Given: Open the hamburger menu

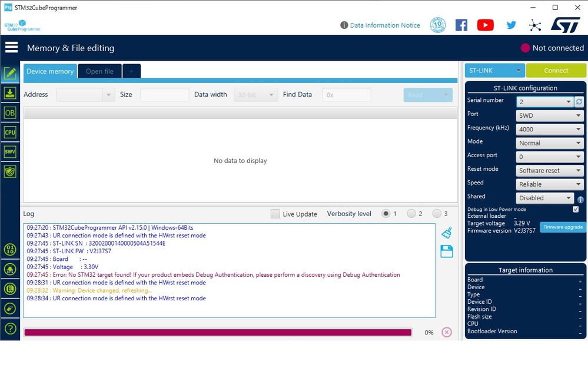Looking at the screenshot, I should [11, 47].
